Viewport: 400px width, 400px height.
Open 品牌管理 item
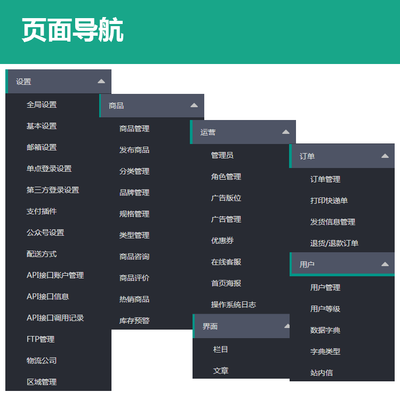point(134,193)
